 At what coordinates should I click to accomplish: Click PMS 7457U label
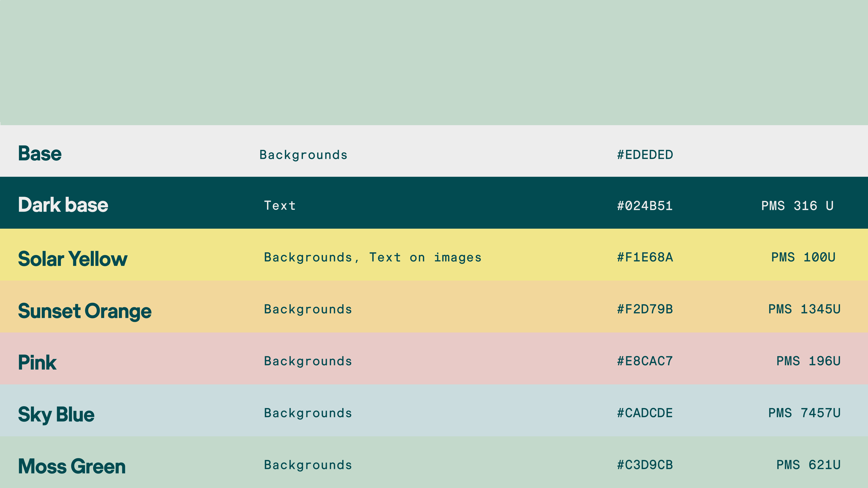(804, 413)
